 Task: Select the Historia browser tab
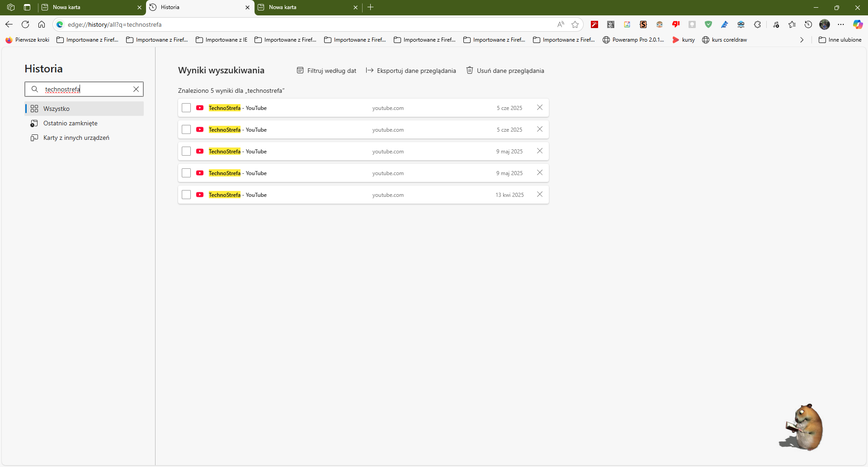[199, 7]
